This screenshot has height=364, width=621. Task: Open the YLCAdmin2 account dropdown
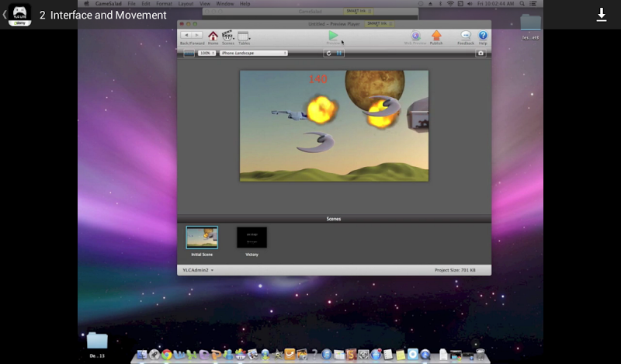pyautogui.click(x=198, y=270)
